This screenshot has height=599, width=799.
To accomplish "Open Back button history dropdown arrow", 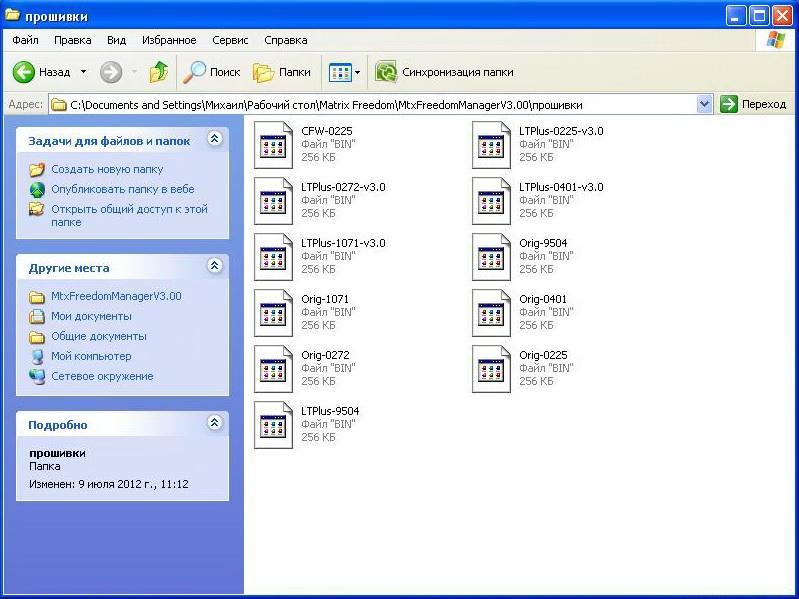I will [x=84, y=72].
